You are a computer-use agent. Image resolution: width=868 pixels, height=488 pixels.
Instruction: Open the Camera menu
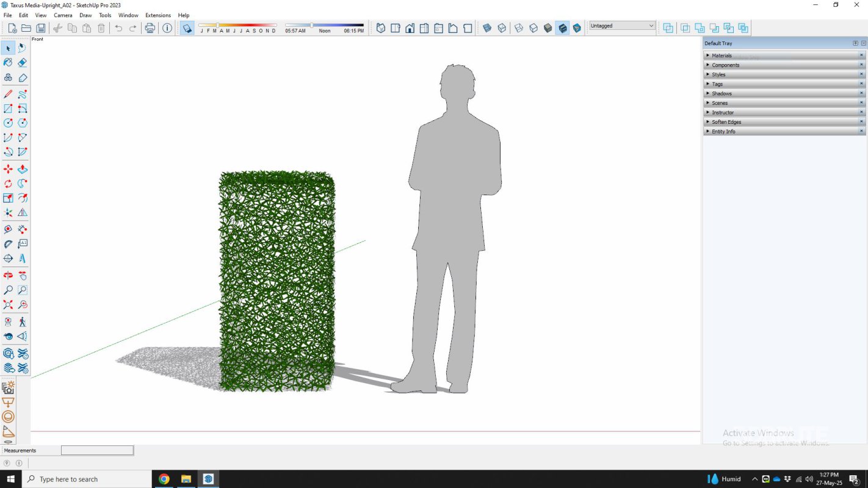point(63,15)
